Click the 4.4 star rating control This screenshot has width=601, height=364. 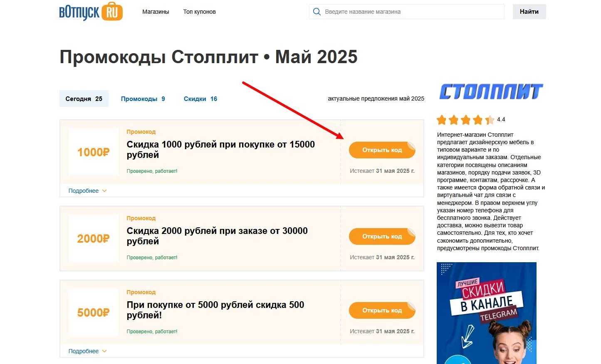pos(470,120)
